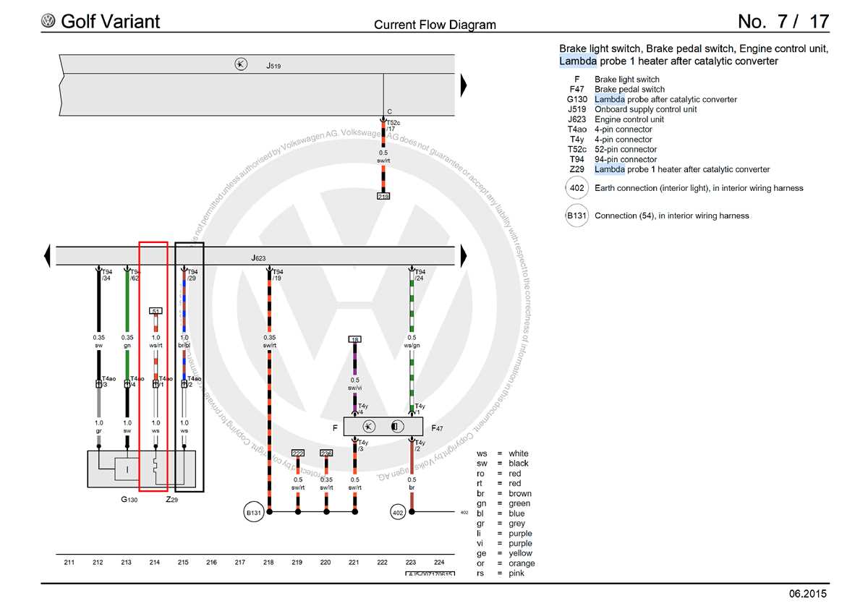Click 'Earth connection (interior light)' legend text
This screenshot has height=614, width=868.
(699, 188)
